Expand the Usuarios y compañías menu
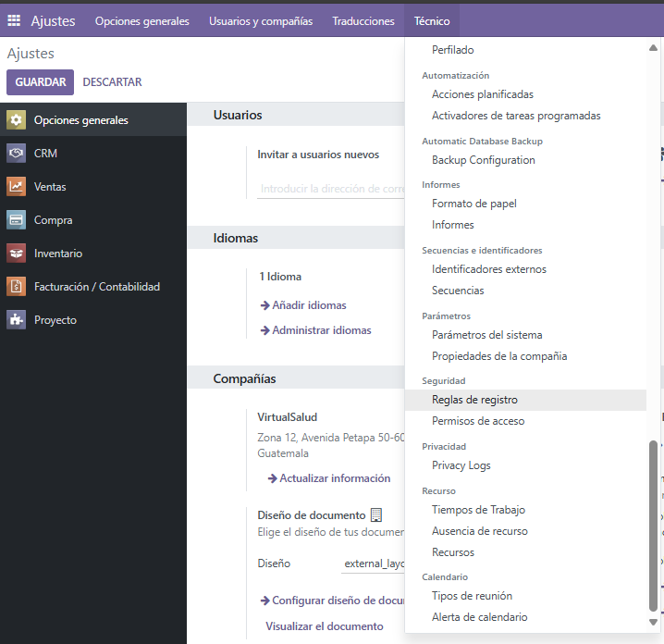Viewport: 664px width, 644px height. click(x=261, y=21)
